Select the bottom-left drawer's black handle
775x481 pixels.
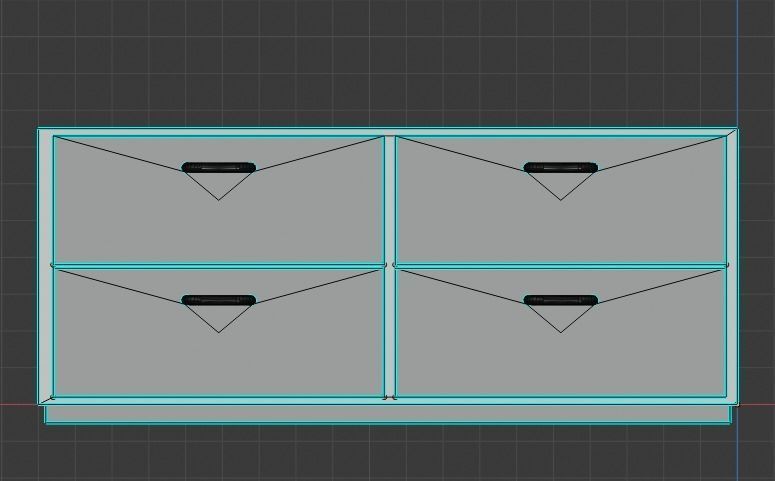pyautogui.click(x=218, y=300)
